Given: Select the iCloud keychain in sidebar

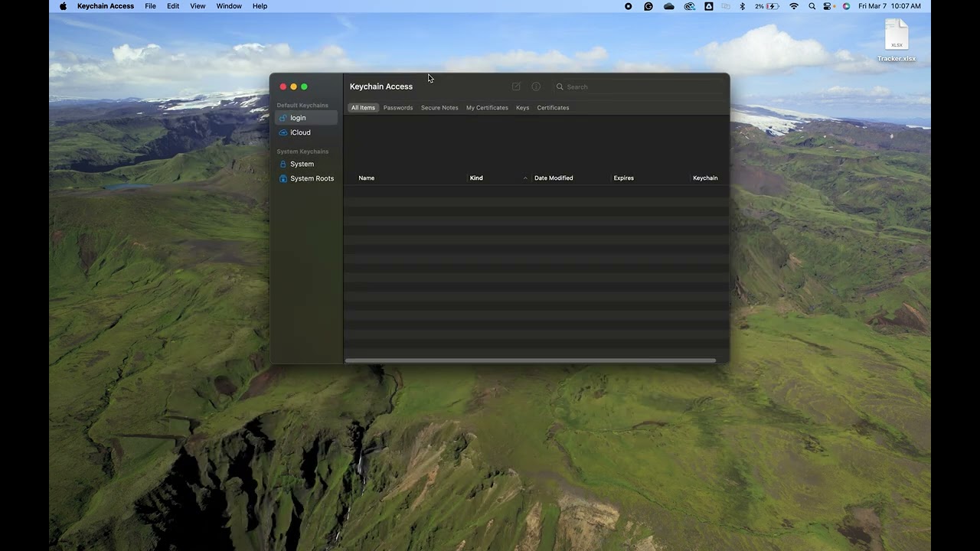Looking at the screenshot, I should (306, 132).
